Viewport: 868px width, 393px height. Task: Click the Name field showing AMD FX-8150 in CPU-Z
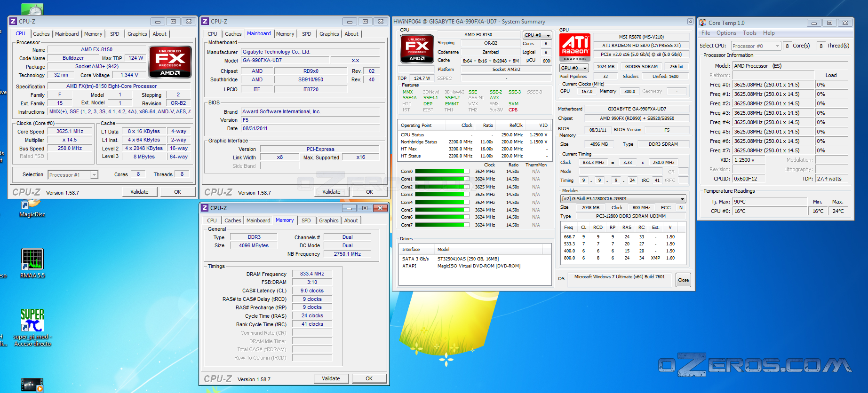[x=96, y=49]
